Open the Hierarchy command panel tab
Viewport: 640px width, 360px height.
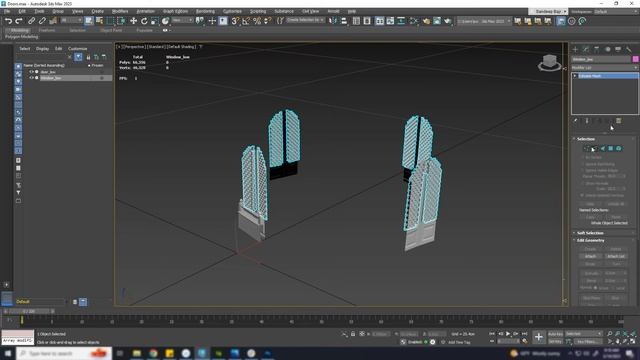(x=597, y=49)
